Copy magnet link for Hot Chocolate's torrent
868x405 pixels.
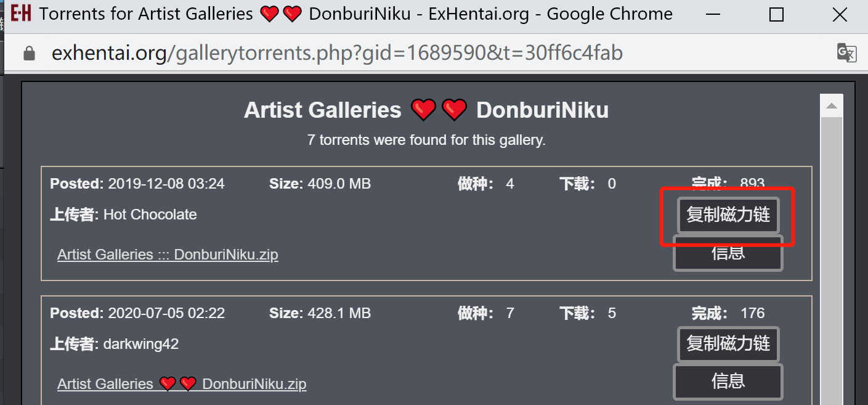(x=728, y=215)
